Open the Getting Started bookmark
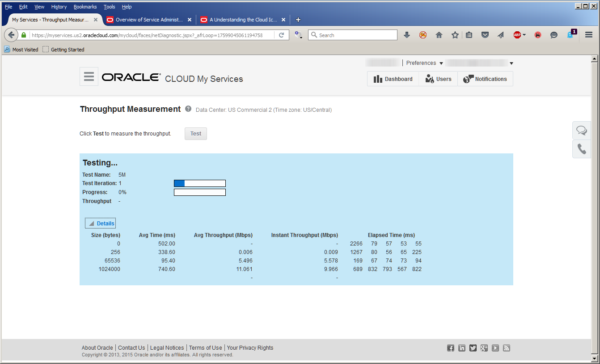Viewport: 600px width, 364px height. [63, 50]
